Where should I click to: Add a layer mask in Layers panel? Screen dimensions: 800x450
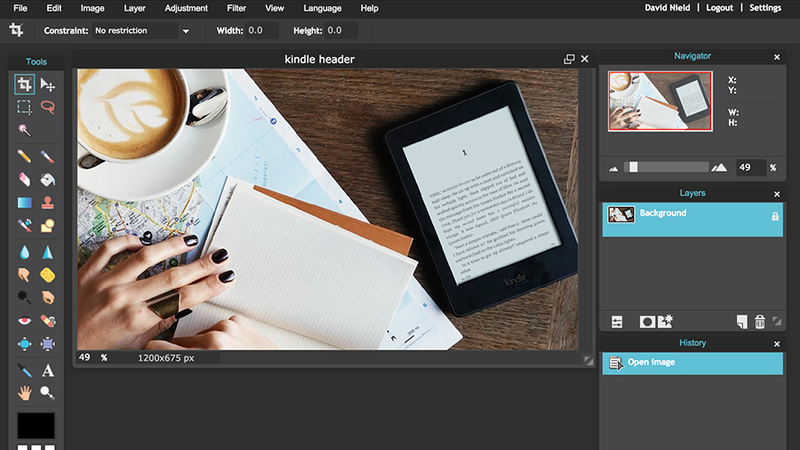point(647,321)
